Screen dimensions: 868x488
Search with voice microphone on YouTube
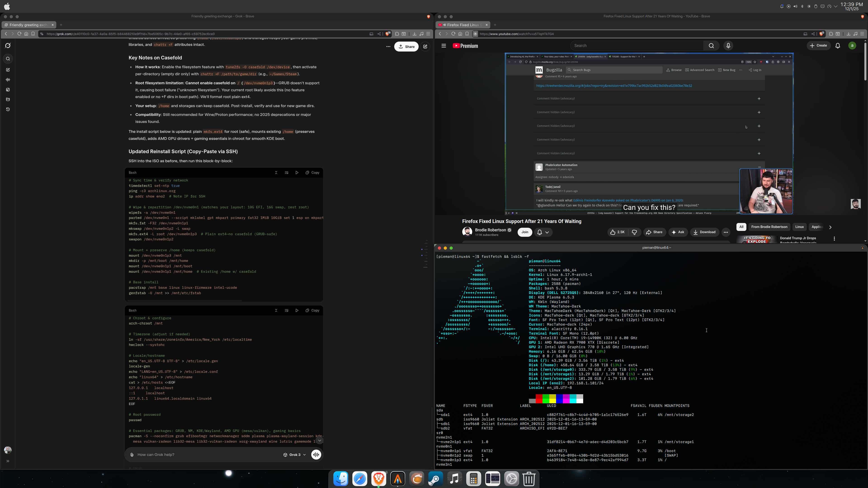point(728,46)
